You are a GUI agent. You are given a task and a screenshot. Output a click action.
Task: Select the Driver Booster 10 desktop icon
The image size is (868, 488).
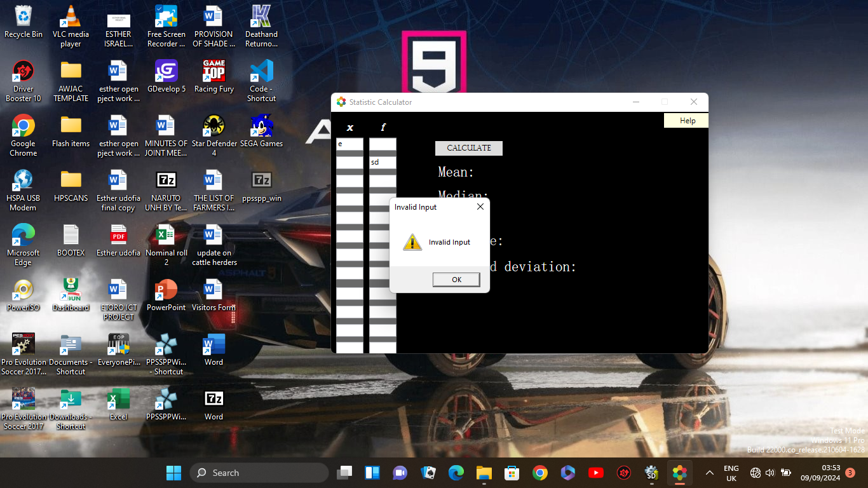point(24,81)
